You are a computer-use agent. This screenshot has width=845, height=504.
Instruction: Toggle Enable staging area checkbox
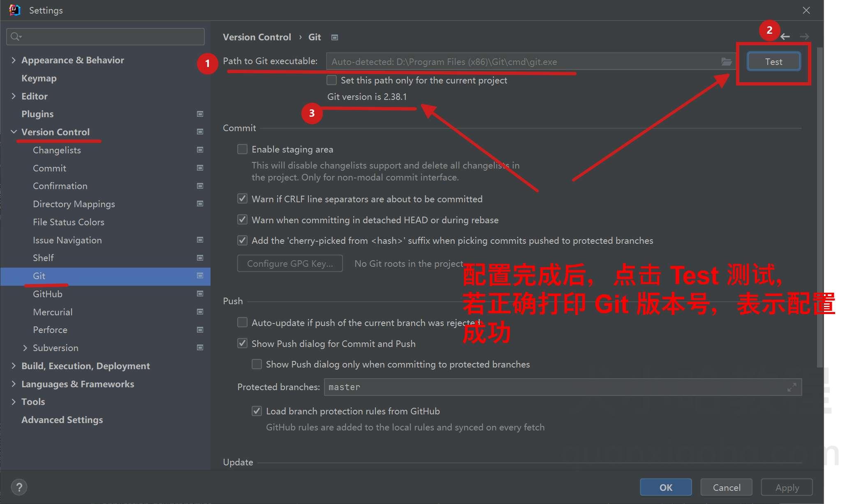coord(243,149)
